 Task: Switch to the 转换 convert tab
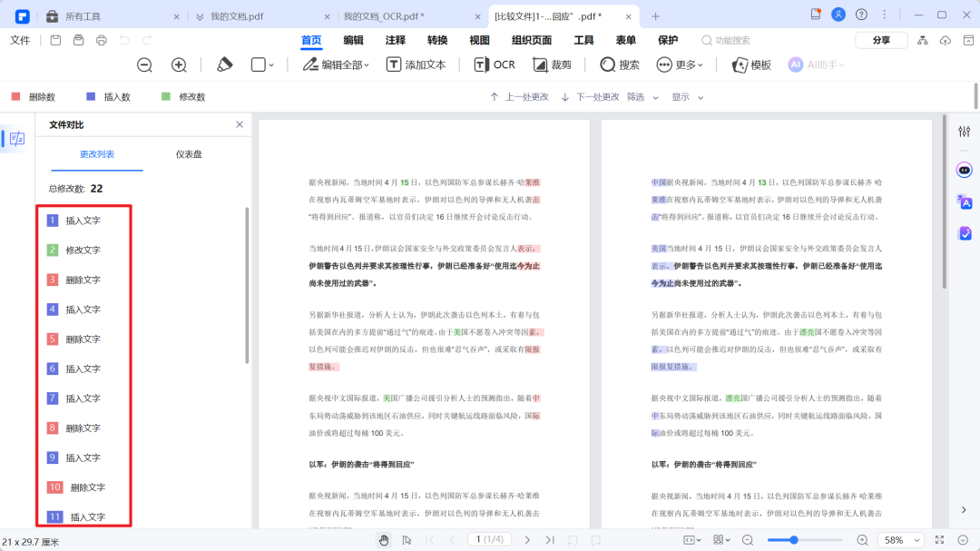(x=436, y=40)
